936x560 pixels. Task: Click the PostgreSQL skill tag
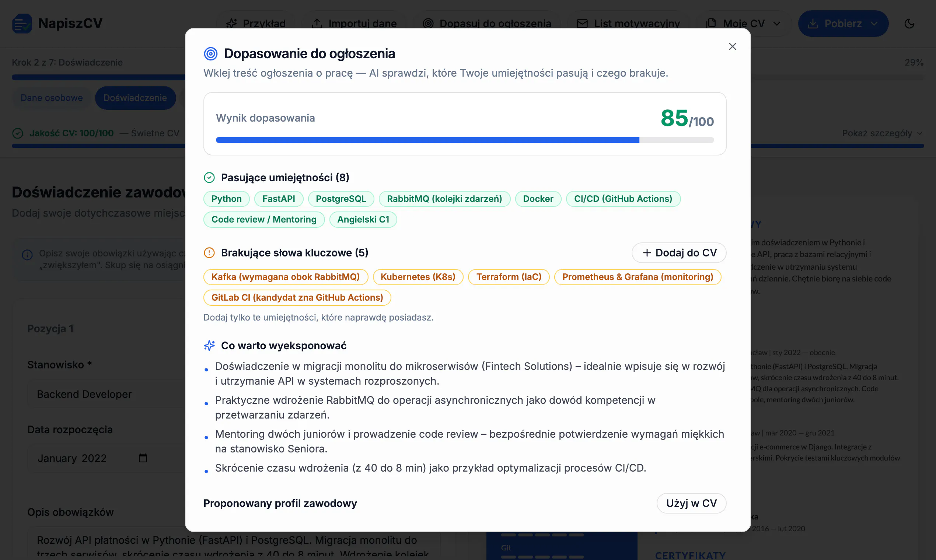click(341, 199)
